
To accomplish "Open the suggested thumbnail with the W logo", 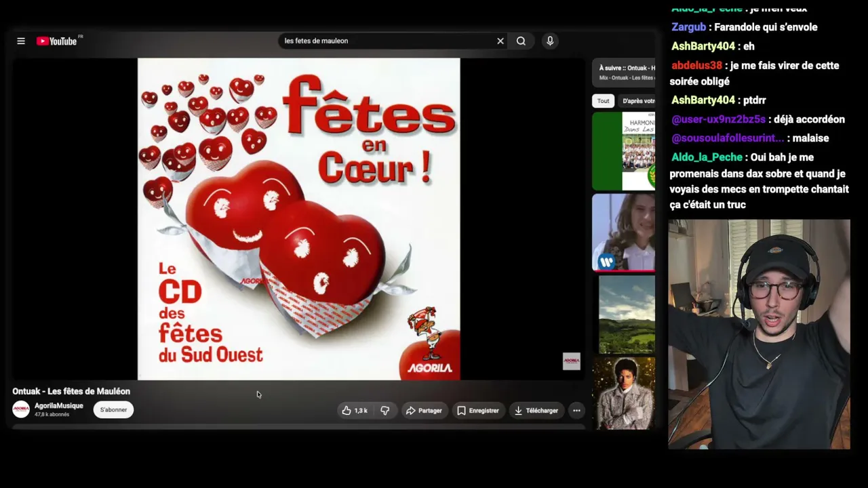I will (x=624, y=232).
